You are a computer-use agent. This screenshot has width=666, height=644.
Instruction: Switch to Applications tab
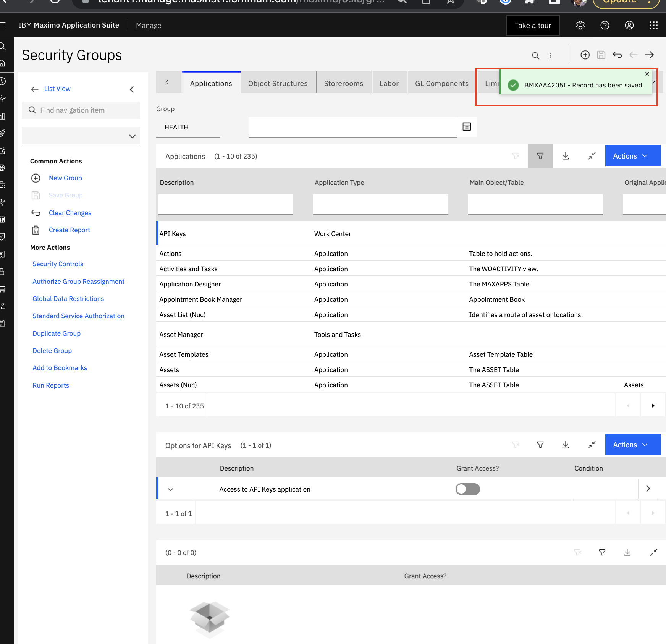(211, 83)
